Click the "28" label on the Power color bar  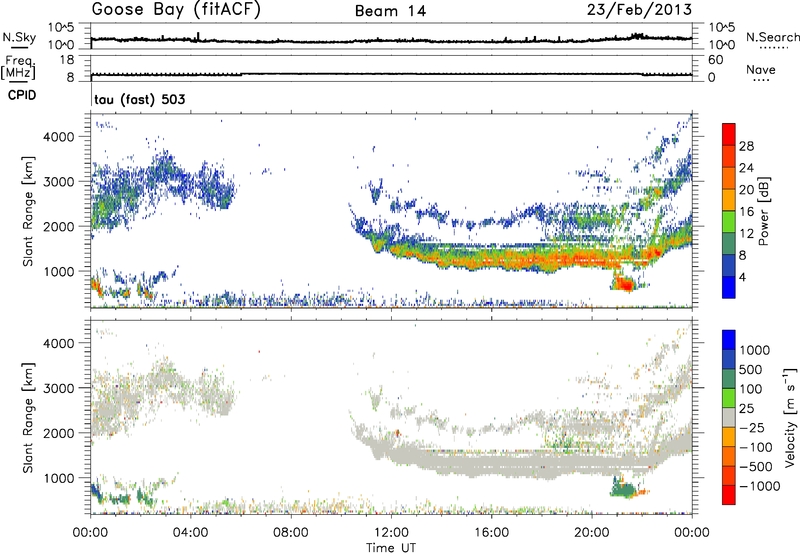point(746,146)
